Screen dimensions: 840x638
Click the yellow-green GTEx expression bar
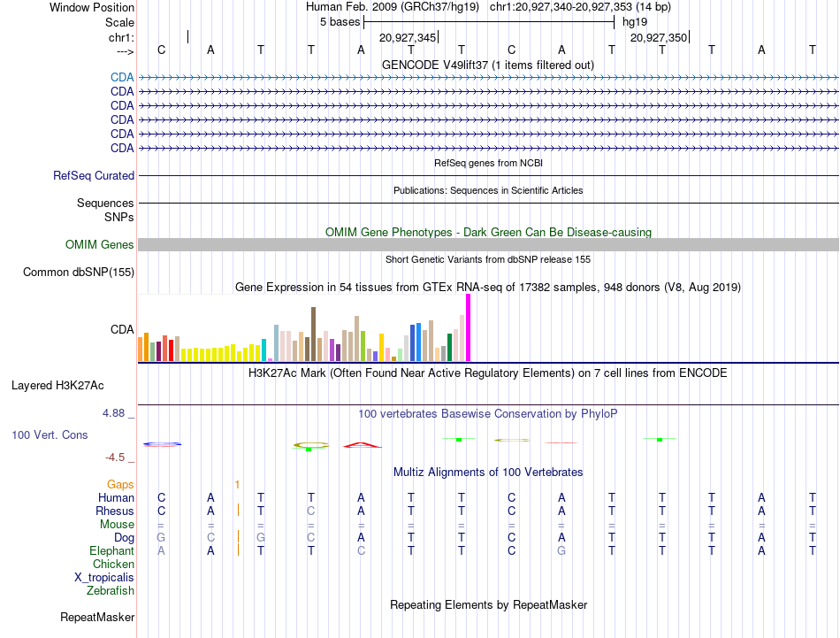363,346
